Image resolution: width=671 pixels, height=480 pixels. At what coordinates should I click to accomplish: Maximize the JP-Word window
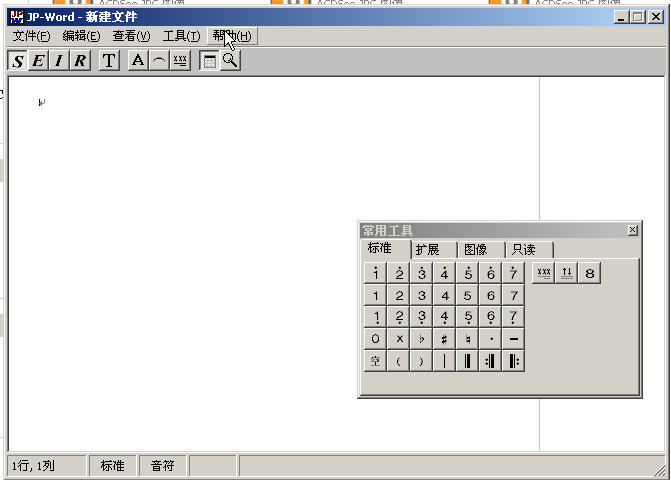[638, 17]
